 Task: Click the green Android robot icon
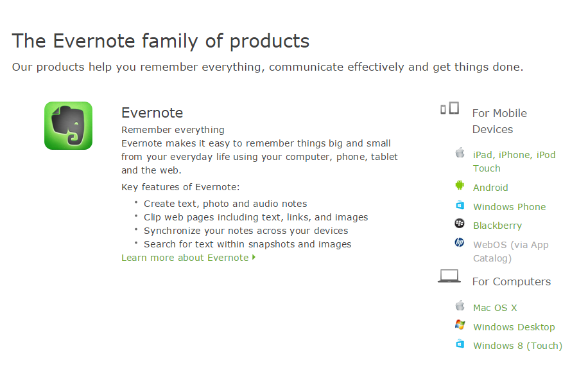(460, 185)
